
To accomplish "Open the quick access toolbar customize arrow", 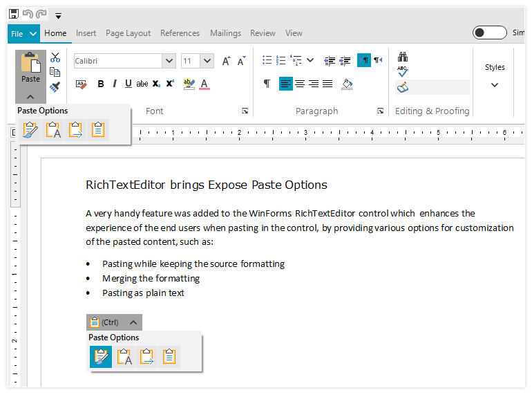I will coord(58,16).
